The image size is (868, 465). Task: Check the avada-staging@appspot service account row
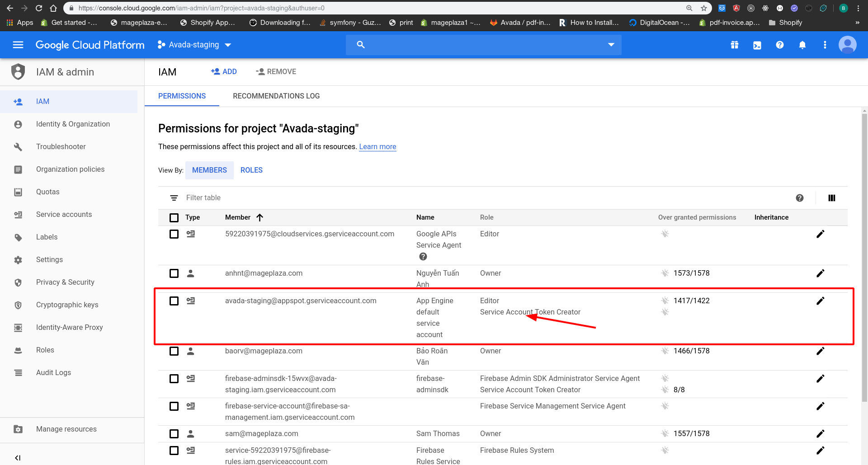click(174, 301)
